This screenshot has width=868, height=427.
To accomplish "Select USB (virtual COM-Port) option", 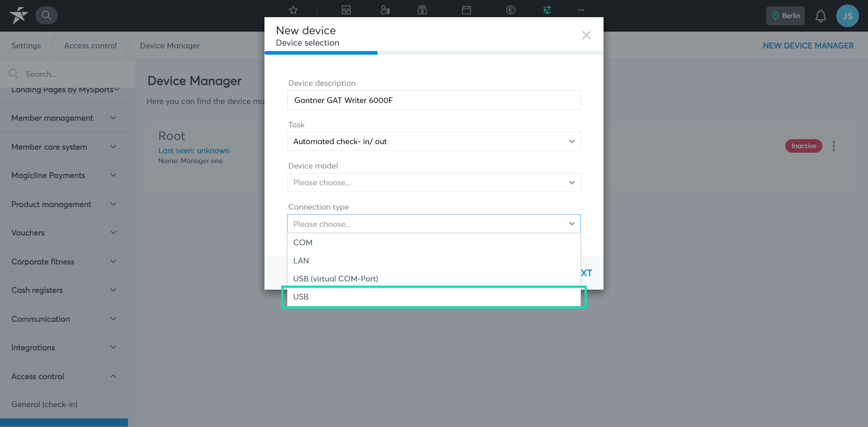I will (434, 279).
